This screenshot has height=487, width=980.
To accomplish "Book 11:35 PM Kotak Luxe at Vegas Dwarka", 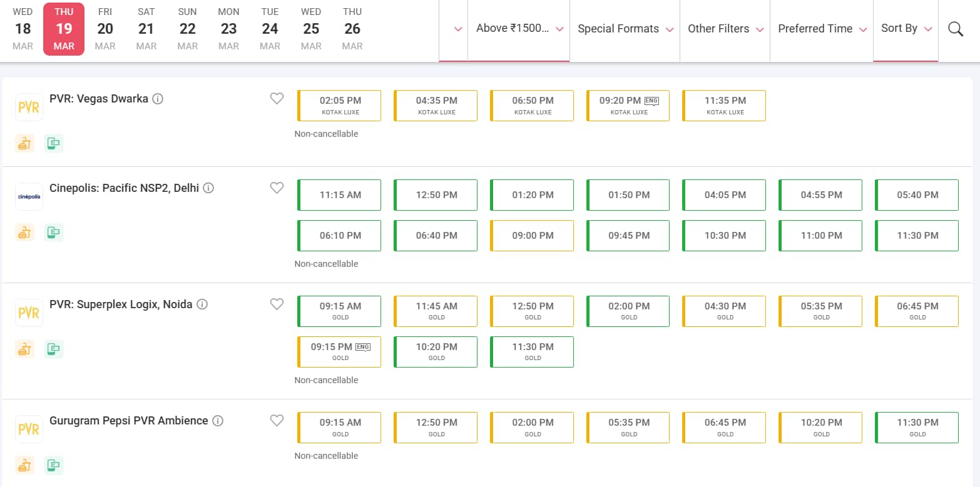I will click(x=724, y=106).
